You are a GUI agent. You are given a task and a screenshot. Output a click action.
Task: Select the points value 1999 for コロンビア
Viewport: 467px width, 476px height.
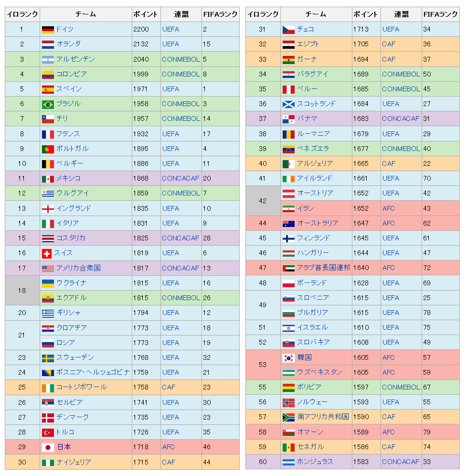pos(141,75)
